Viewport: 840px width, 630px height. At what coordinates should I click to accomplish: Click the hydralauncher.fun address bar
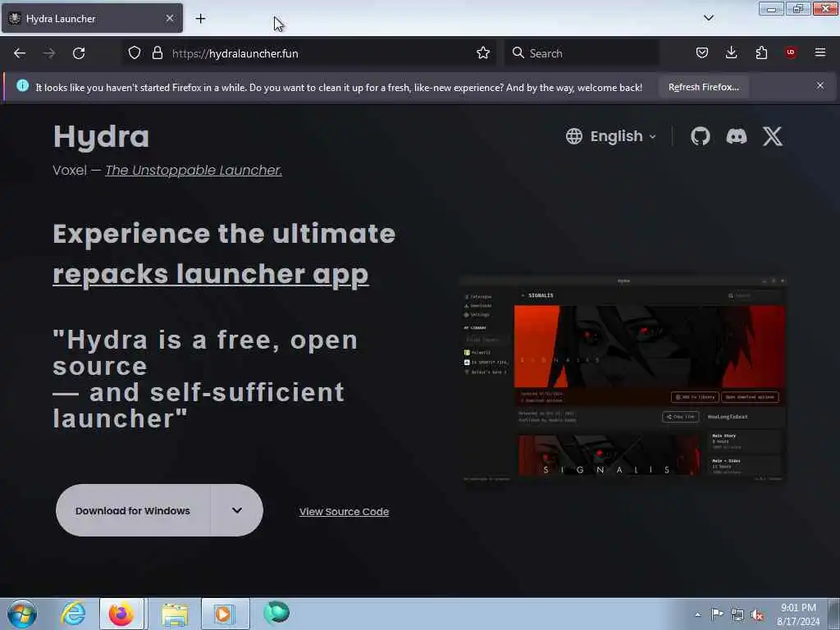point(308,53)
